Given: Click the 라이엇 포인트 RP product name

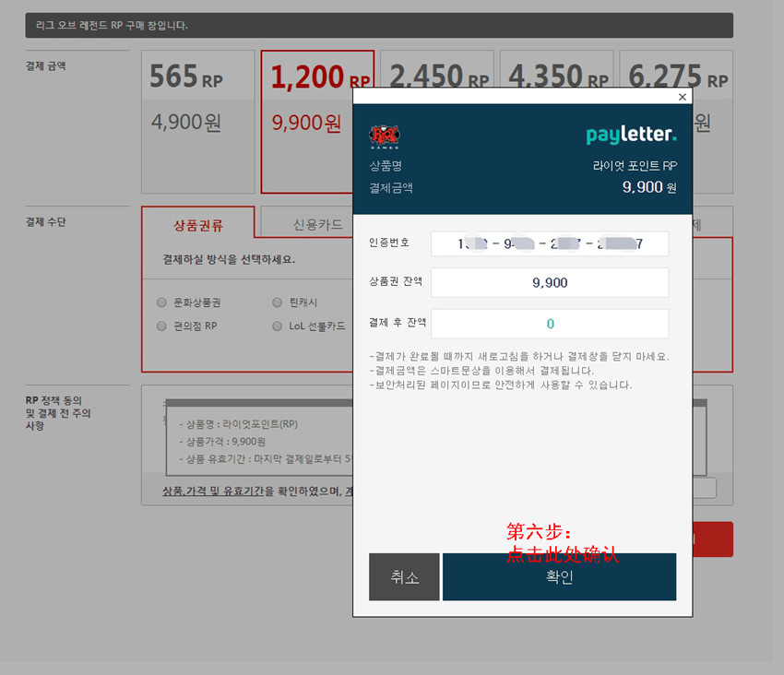Looking at the screenshot, I should tap(635, 165).
